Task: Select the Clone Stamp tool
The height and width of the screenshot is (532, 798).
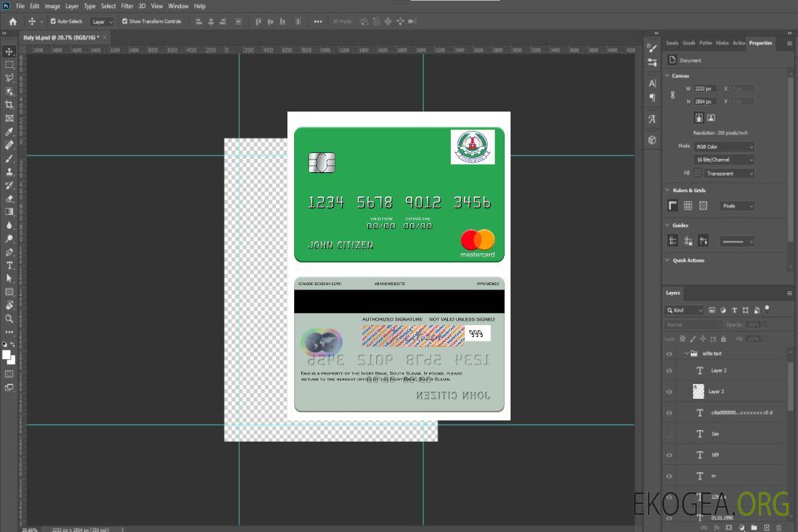Action: (9, 171)
